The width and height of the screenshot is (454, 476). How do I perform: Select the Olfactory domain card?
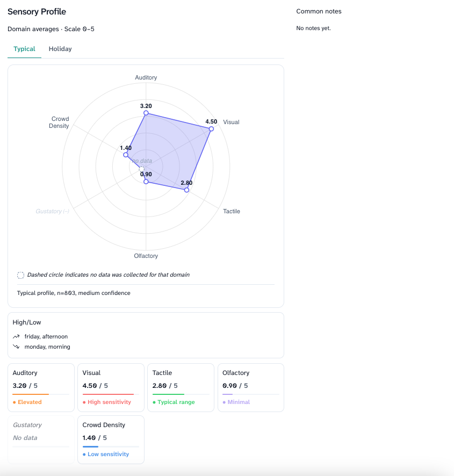[250, 387]
